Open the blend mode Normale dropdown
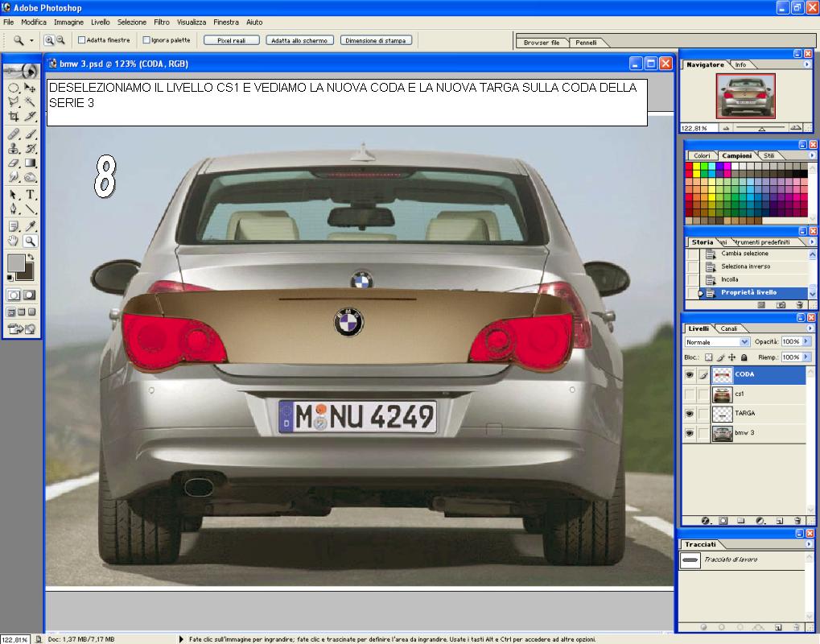Viewport: 820px width, 644px height. [x=744, y=342]
